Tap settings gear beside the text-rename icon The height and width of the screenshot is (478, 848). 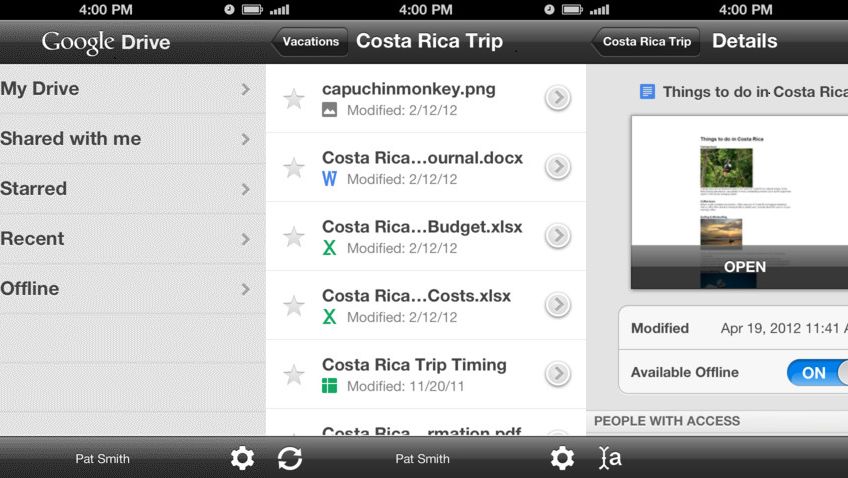coord(562,458)
